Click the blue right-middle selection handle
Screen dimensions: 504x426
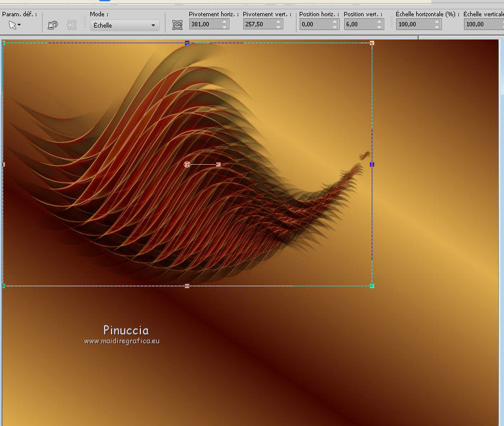[372, 164]
